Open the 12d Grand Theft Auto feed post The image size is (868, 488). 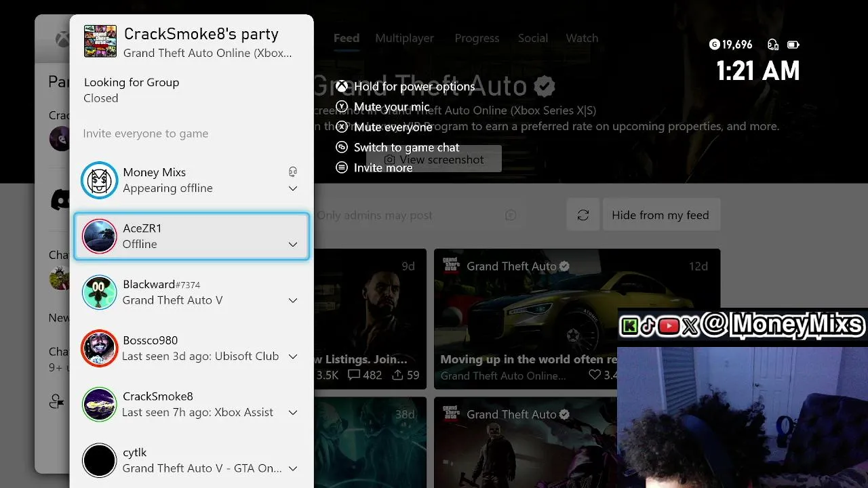[x=577, y=319]
